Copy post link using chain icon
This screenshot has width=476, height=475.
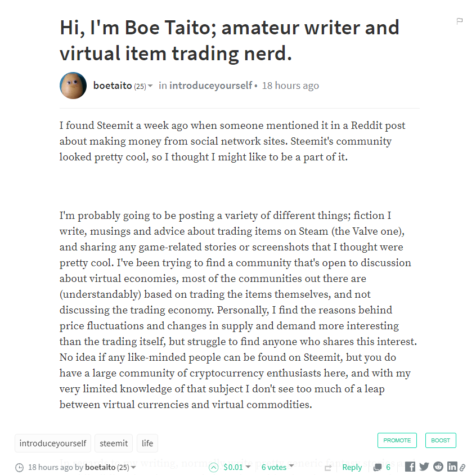[462, 467]
